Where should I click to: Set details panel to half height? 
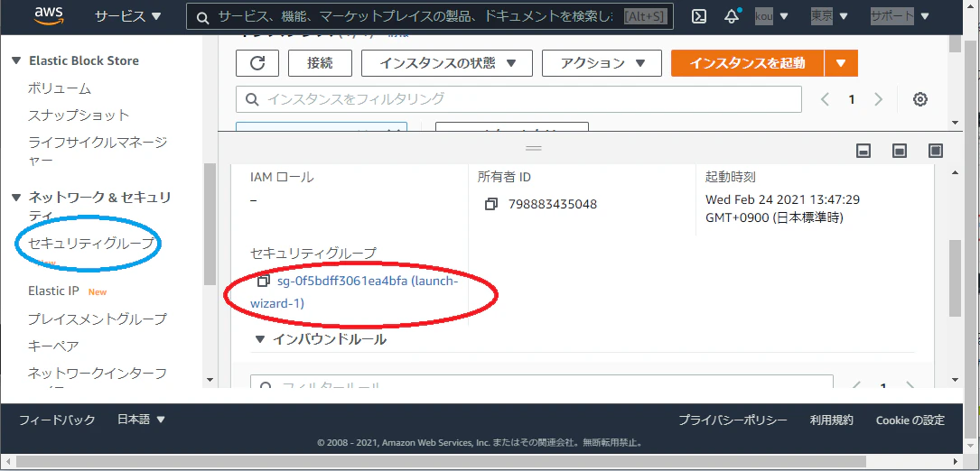point(900,151)
